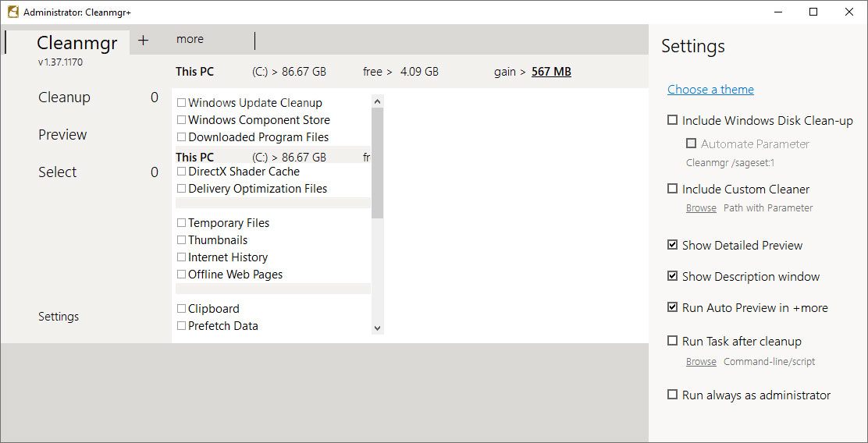Viewport: 868px width, 443px height.
Task: Check Internet History option
Action: [181, 257]
